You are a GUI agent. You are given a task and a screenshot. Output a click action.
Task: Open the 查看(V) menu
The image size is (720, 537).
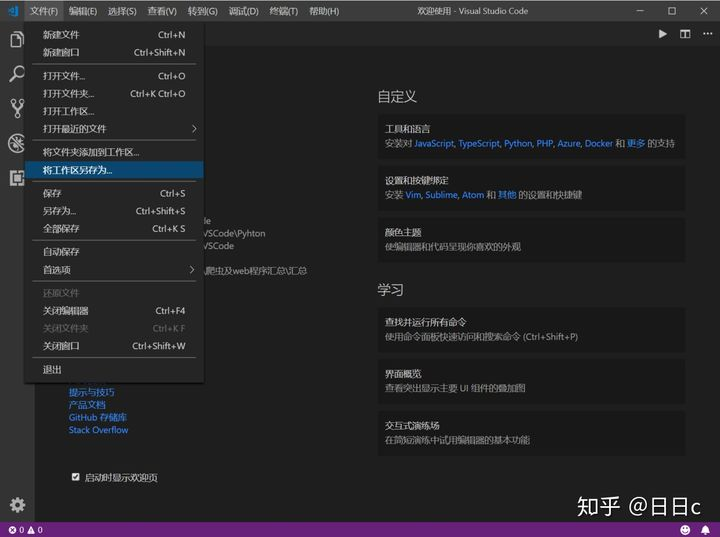tap(162, 11)
